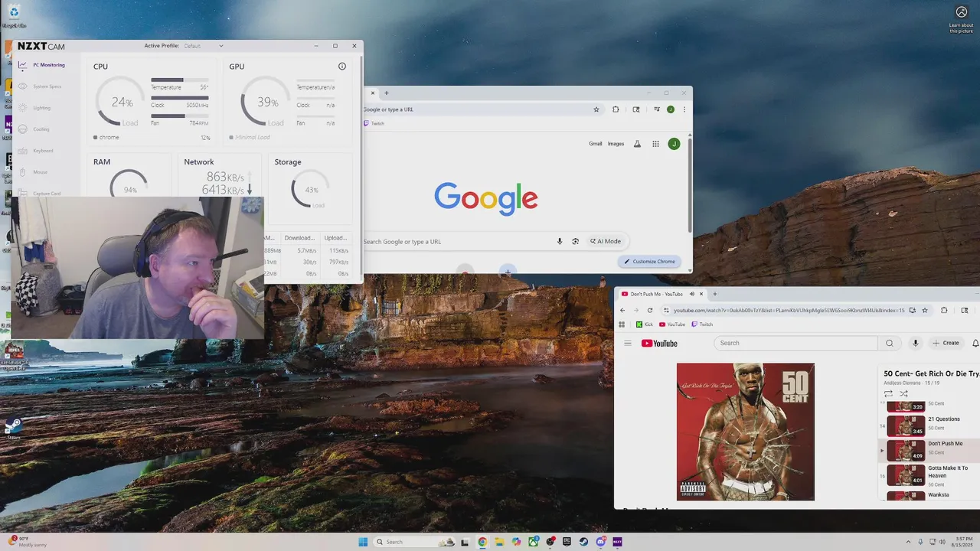Bookmark the Google page with the star
The width and height of the screenshot is (980, 551).
(x=596, y=109)
